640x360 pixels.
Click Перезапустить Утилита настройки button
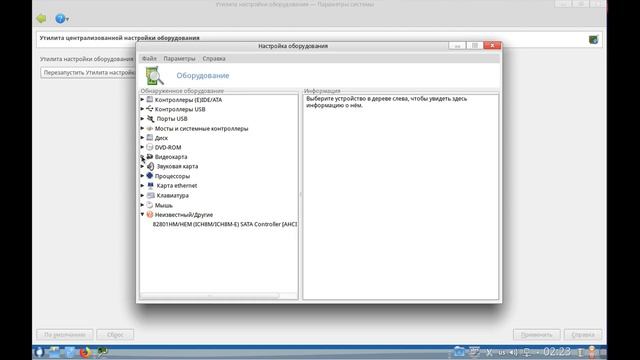pyautogui.click(x=88, y=73)
